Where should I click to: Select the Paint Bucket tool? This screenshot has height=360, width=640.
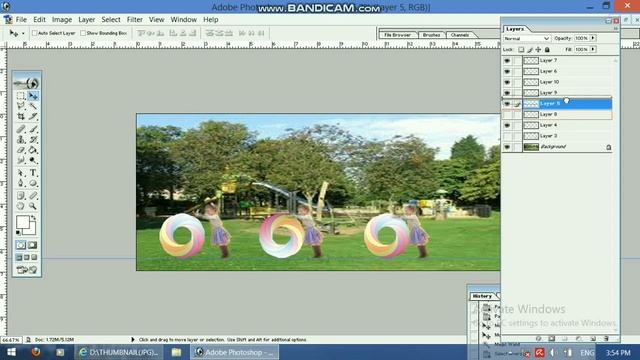click(x=33, y=150)
